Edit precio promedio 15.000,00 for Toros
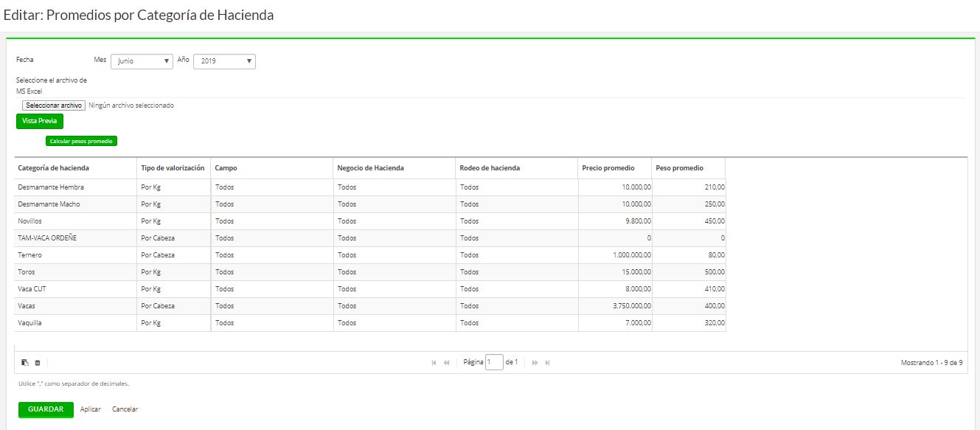The image size is (980, 430). point(615,272)
